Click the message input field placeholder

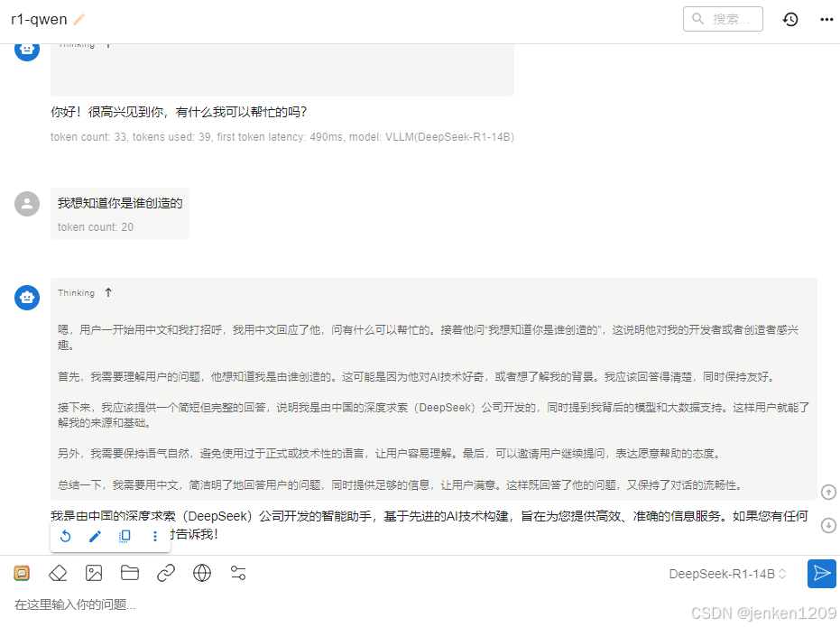(75, 604)
